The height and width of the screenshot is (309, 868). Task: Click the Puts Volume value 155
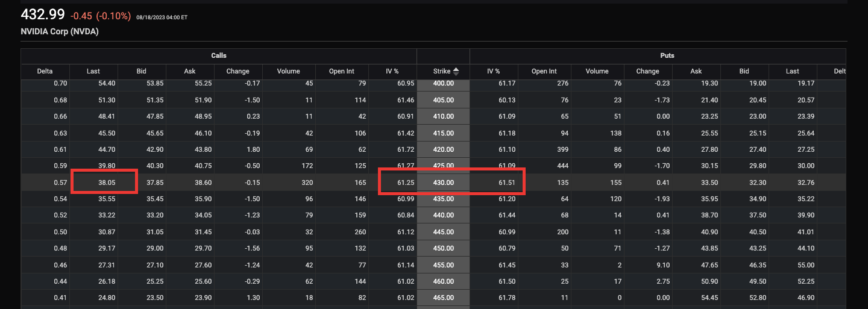(616, 183)
